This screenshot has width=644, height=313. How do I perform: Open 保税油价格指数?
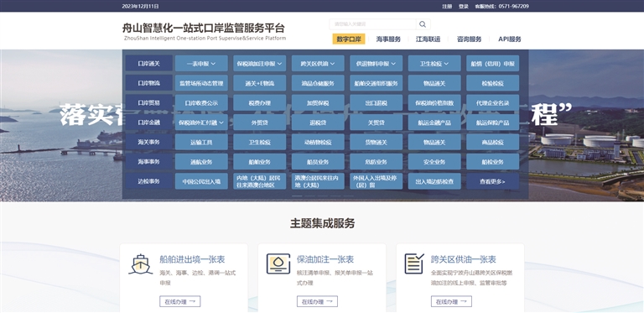tap(434, 102)
